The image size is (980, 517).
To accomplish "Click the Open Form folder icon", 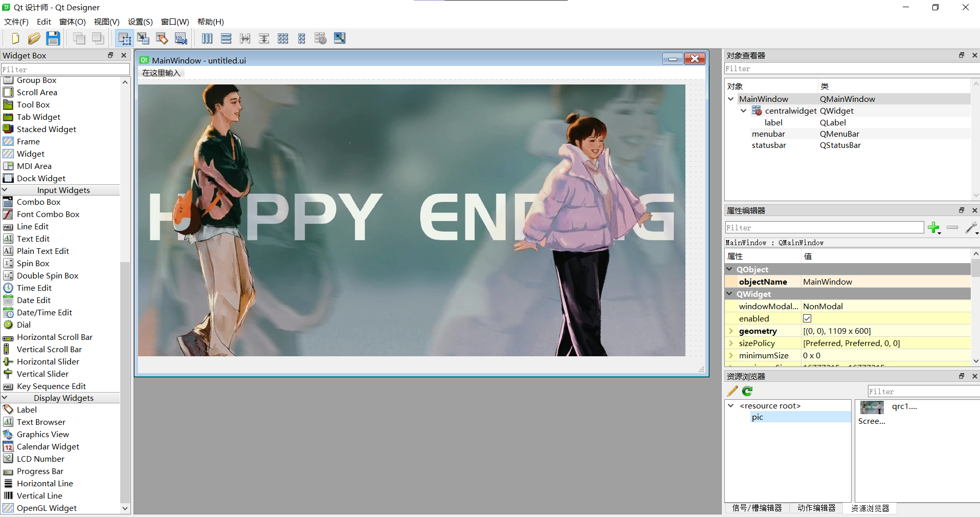I will [34, 38].
